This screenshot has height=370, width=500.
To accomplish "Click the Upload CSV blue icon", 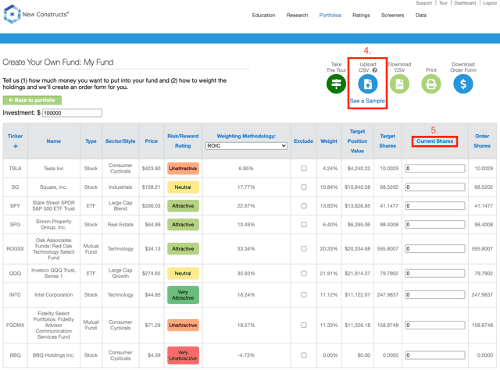I will [x=368, y=84].
